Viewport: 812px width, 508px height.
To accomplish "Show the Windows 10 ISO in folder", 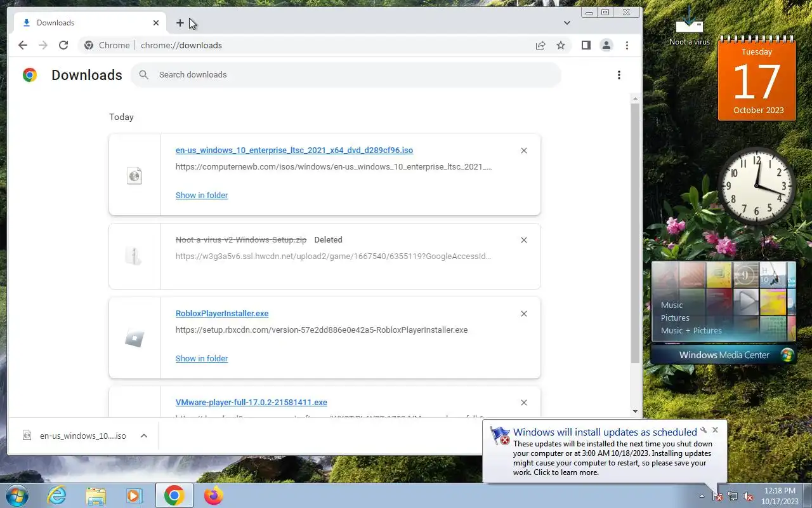I will tap(202, 196).
